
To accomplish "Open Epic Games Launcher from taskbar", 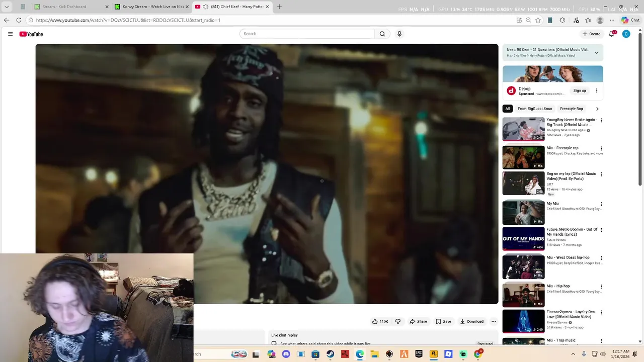I will pos(419,354).
